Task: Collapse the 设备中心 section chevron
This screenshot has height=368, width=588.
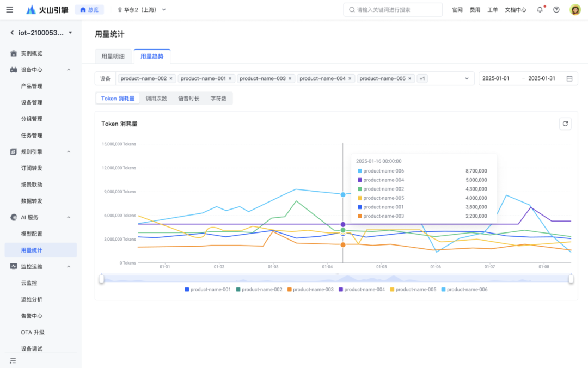Action: pos(69,70)
